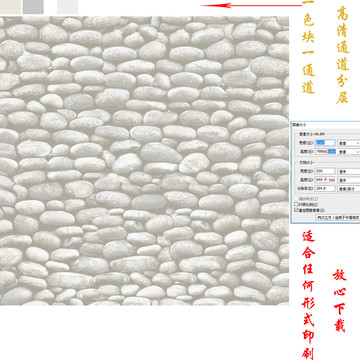This screenshot has width=360, height=360.
Task: Click the pixel height input field
Action: (x=325, y=151)
